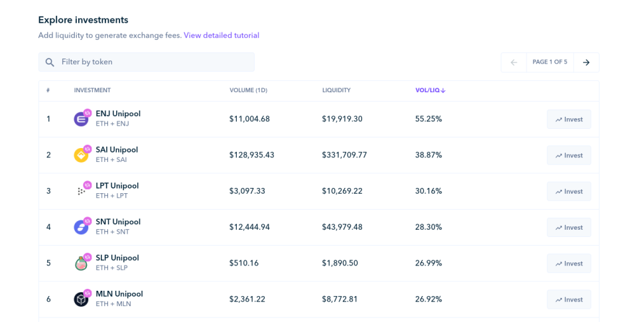644x322 pixels.
Task: Click the ETH + SNT pair text
Action: click(113, 232)
